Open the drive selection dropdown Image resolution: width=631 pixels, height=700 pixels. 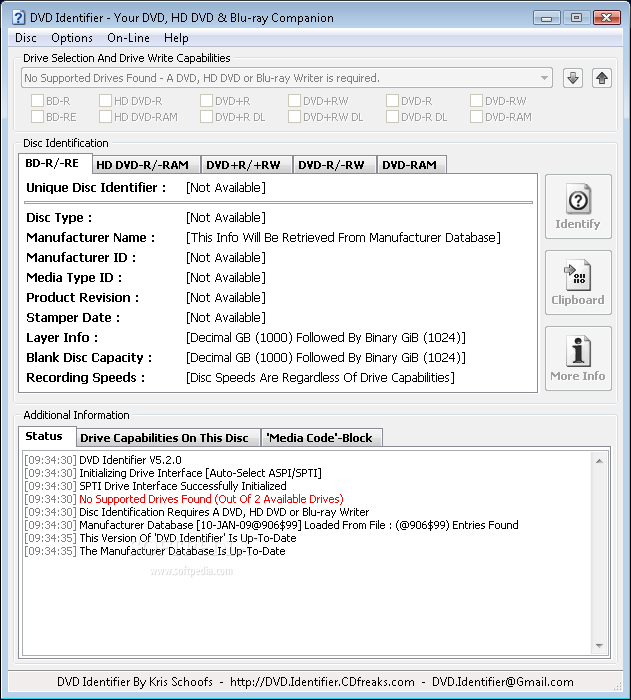point(287,78)
